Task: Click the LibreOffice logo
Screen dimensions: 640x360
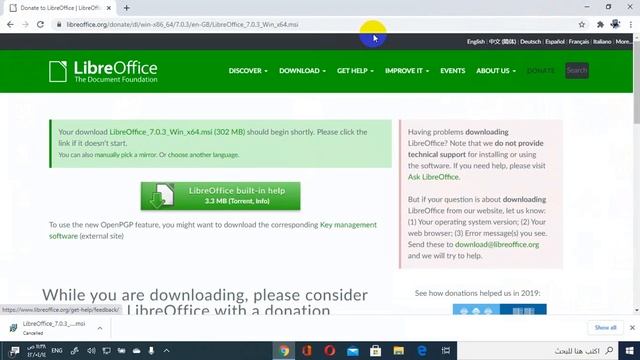Action: click(x=103, y=71)
